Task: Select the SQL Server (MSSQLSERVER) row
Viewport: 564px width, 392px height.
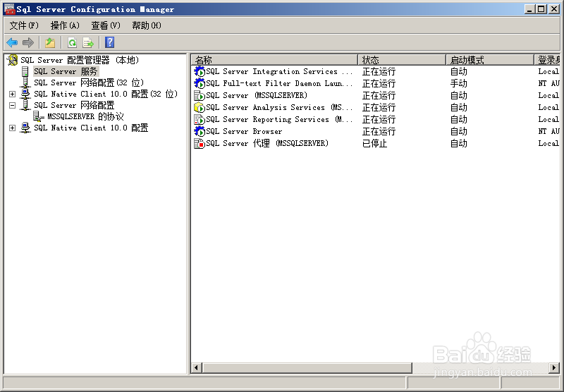Action: pos(376,95)
